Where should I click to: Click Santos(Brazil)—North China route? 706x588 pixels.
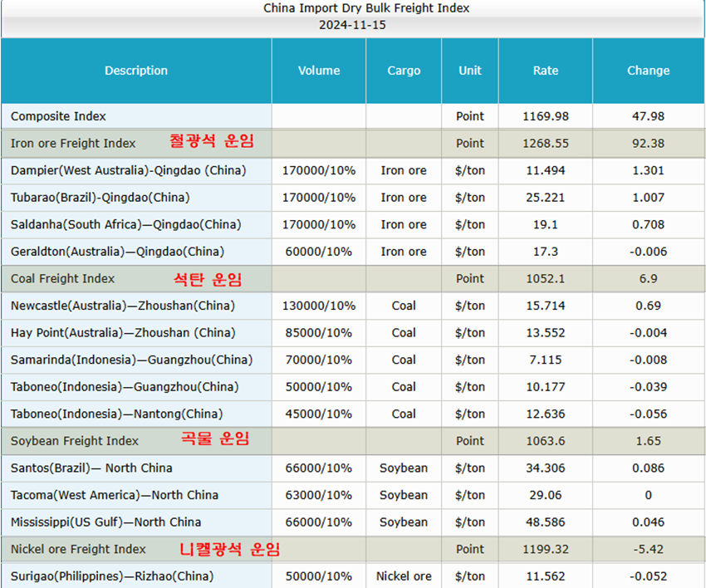point(91,468)
